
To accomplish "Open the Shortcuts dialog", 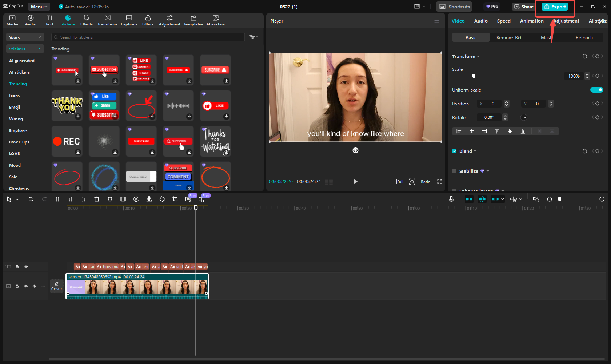I will point(454,7).
